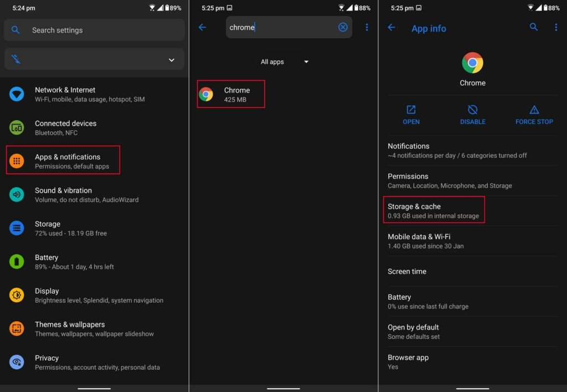Tap screenshot notification icon beside 5:25 pm middle screen
567x392 pixels.
click(229, 8)
